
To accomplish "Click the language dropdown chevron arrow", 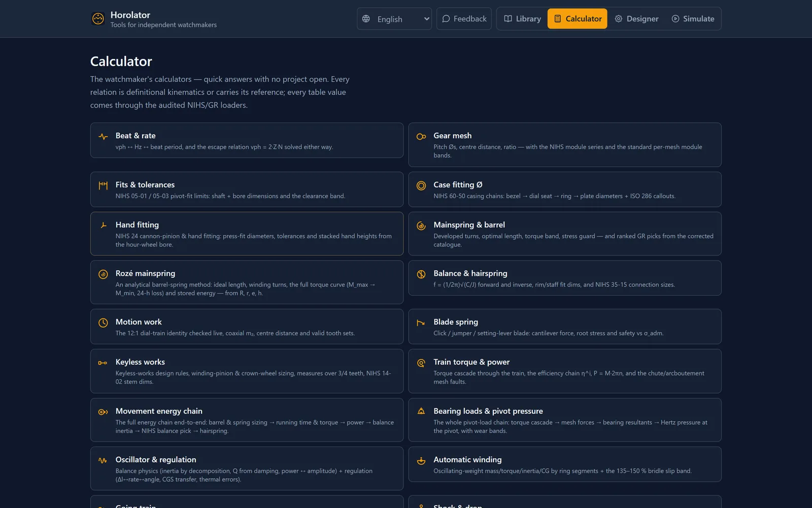I will (x=426, y=19).
